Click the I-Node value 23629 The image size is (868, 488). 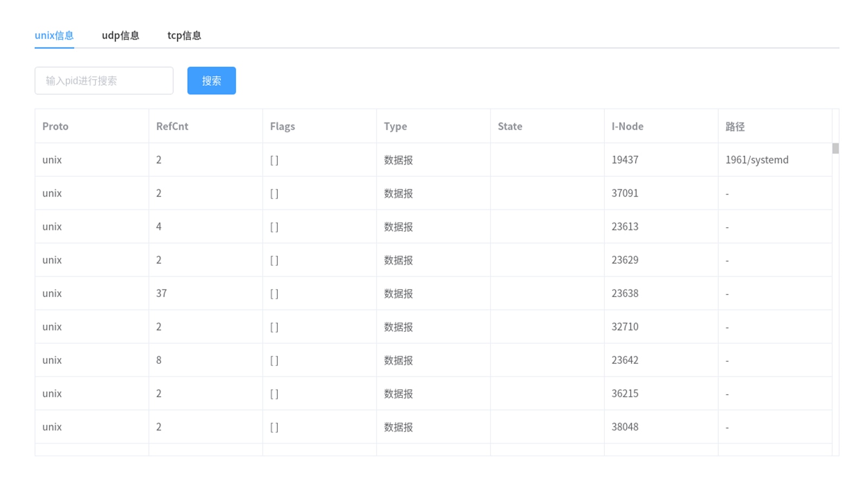point(625,260)
